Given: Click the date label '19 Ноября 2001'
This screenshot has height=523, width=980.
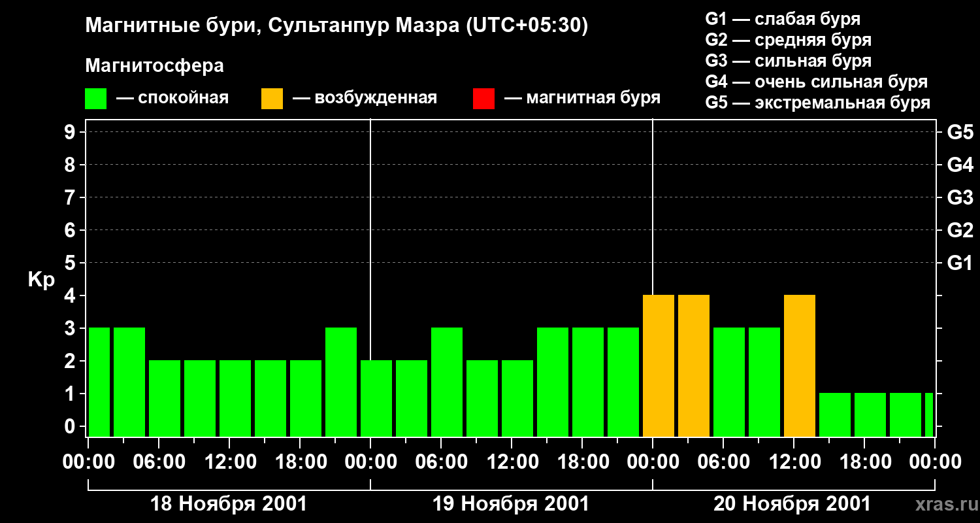Looking at the screenshot, I should point(511,504).
